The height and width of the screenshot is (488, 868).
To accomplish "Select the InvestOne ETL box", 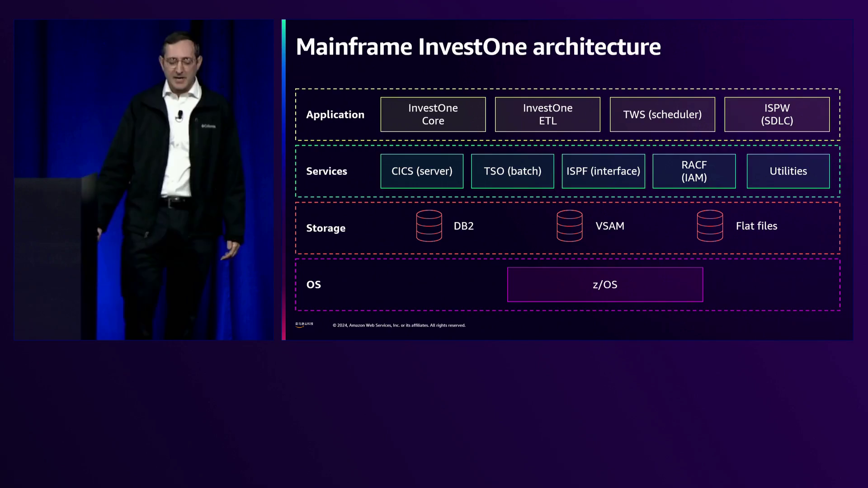I will tap(547, 114).
